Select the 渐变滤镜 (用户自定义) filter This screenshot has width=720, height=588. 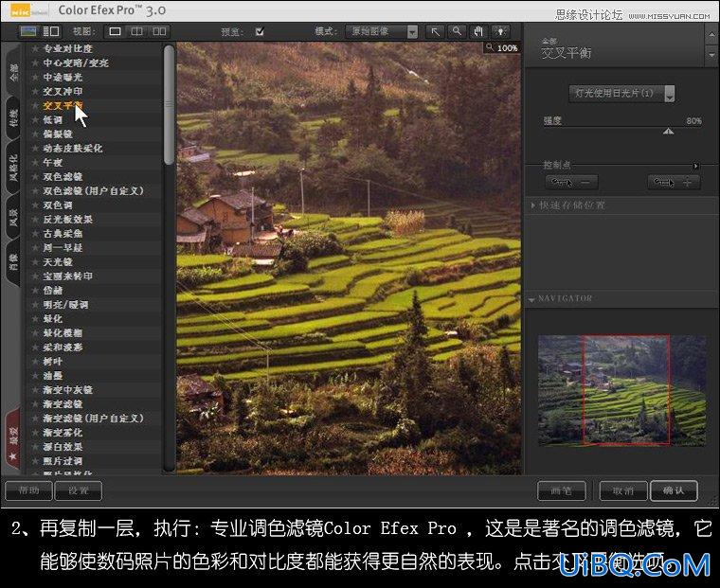pos(94,419)
